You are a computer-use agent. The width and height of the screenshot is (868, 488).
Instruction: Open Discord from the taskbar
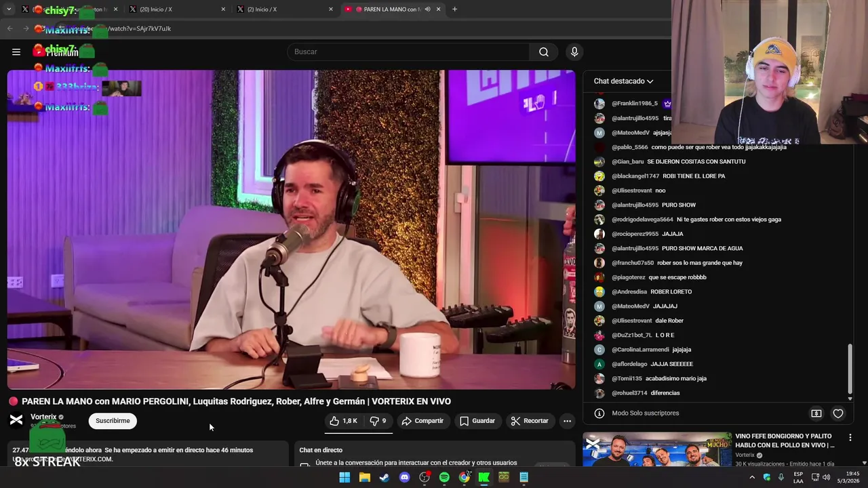click(405, 477)
